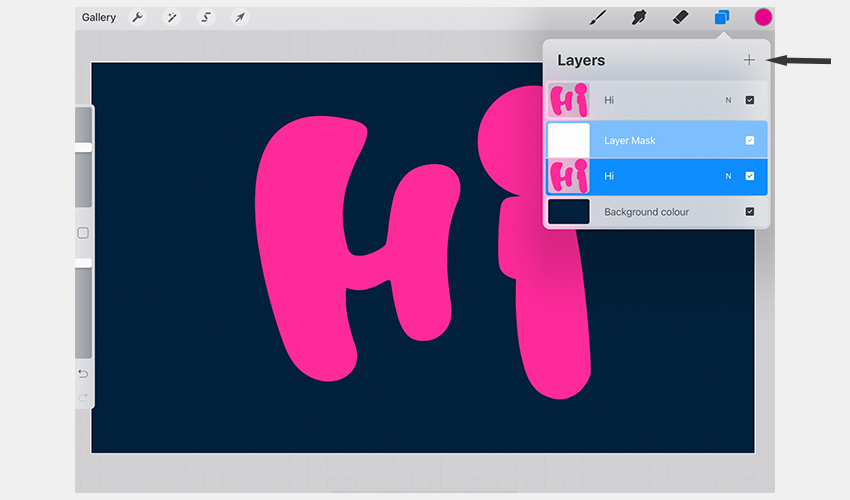
Task: Toggle visibility of selected blue Hi layer
Action: (x=750, y=176)
